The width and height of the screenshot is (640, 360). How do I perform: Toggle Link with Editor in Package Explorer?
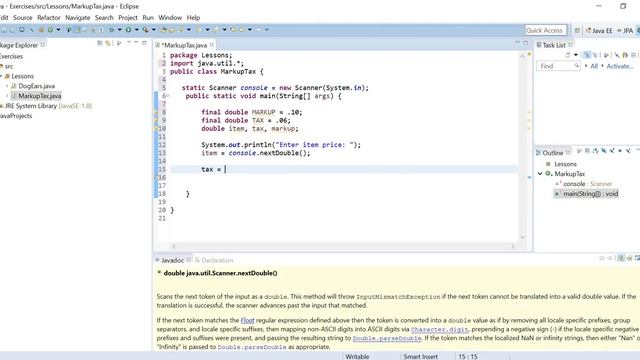(x=109, y=43)
